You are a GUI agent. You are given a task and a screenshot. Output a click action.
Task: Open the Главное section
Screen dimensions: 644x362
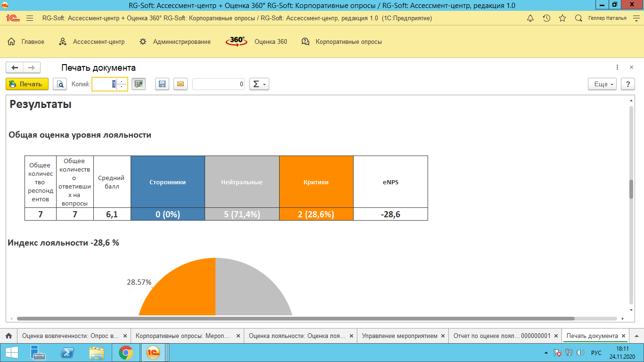(26, 41)
